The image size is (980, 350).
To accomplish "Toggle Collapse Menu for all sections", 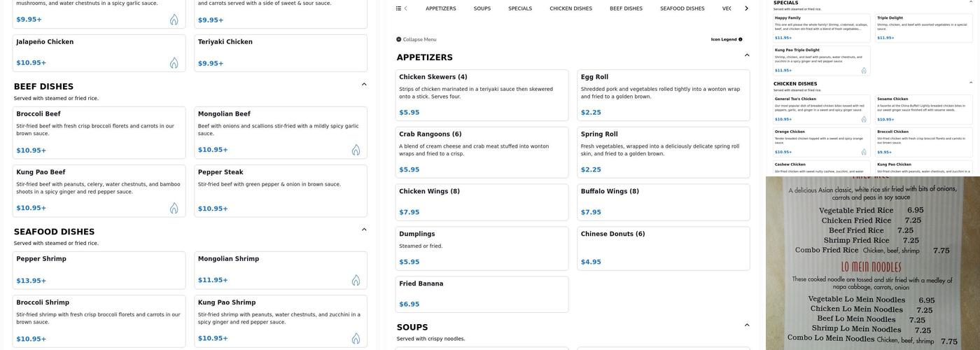I will pos(416,39).
